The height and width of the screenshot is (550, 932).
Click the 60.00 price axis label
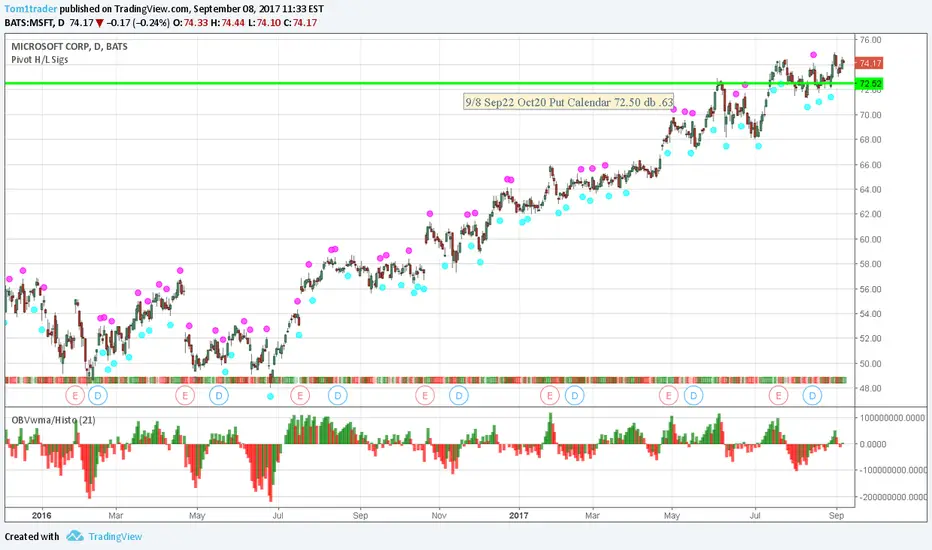(870, 239)
